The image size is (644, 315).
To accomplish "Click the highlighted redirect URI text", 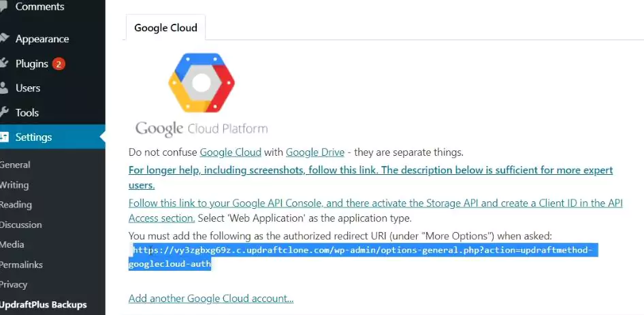I will [x=363, y=256].
